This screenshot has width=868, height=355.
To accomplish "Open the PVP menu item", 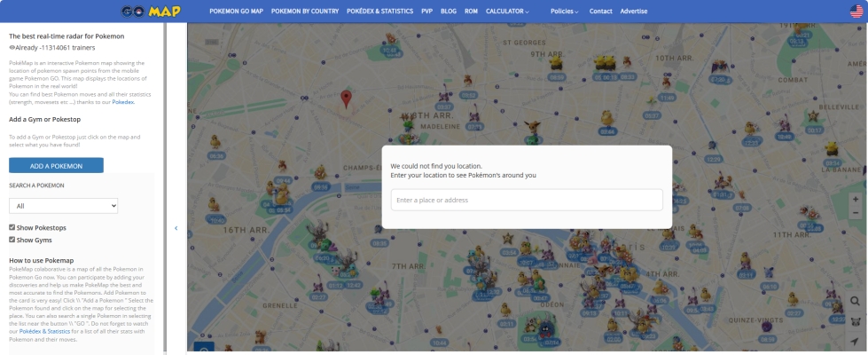I will click(x=426, y=11).
